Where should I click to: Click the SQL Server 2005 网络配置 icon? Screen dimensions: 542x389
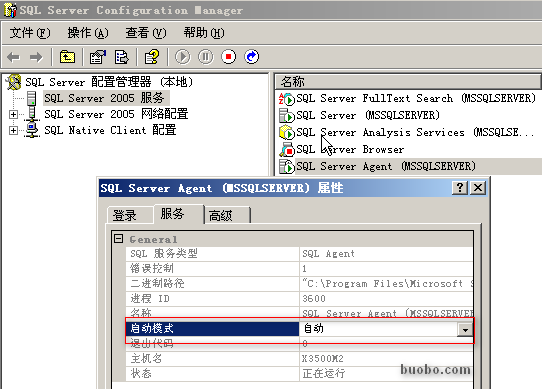pos(32,114)
